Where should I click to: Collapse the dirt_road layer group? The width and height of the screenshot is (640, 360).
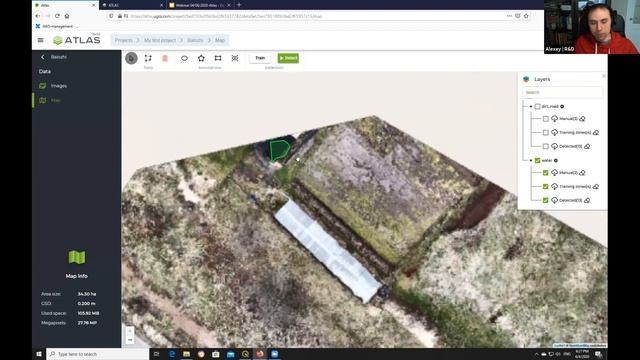click(x=531, y=107)
